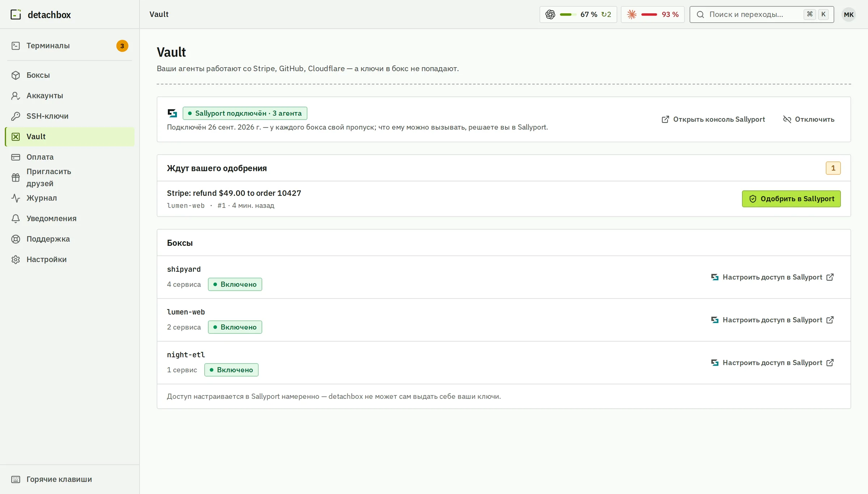Viewport: 868px width, 494px height.
Task: Click Настроить доступ в Sallyport for lumen-web
Action: [772, 320]
